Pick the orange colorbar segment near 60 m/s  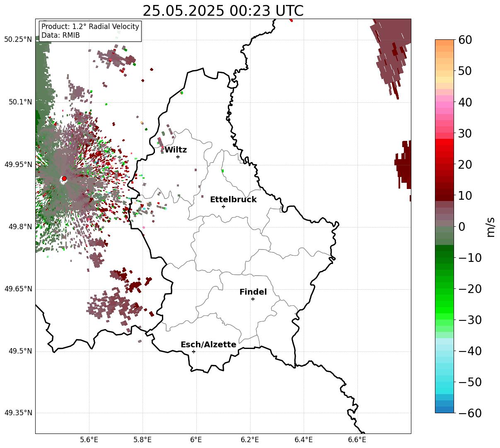pos(444,43)
